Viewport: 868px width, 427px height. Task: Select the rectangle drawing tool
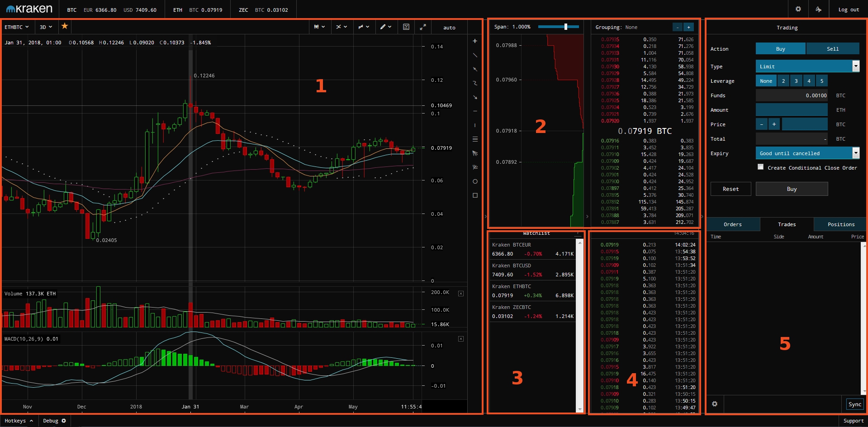tap(475, 195)
